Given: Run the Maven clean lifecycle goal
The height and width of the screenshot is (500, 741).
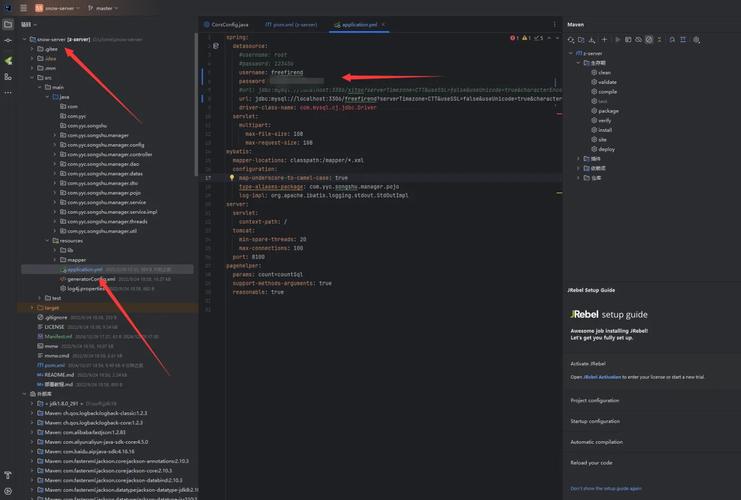Looking at the screenshot, I should point(604,72).
